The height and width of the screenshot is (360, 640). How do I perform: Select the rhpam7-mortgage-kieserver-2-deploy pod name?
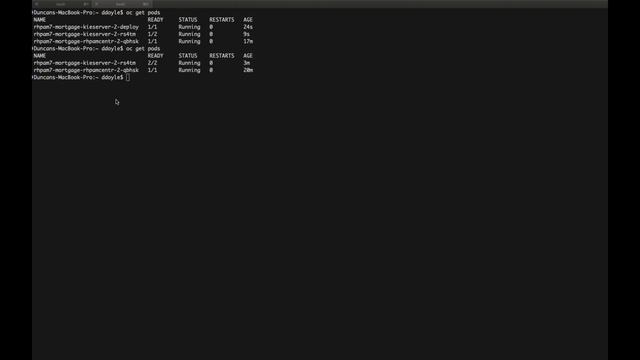(86, 27)
